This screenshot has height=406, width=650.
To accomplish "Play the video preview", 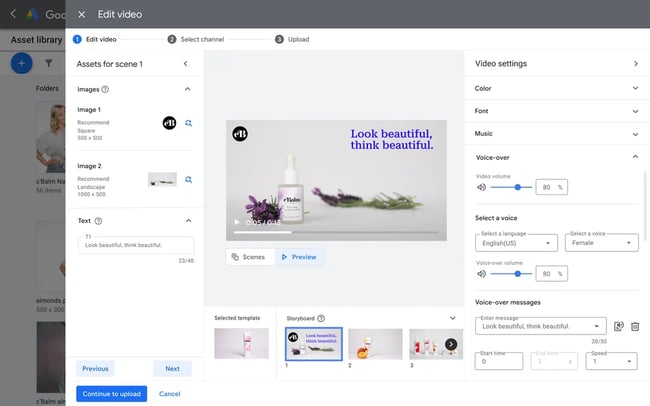I will point(237,222).
